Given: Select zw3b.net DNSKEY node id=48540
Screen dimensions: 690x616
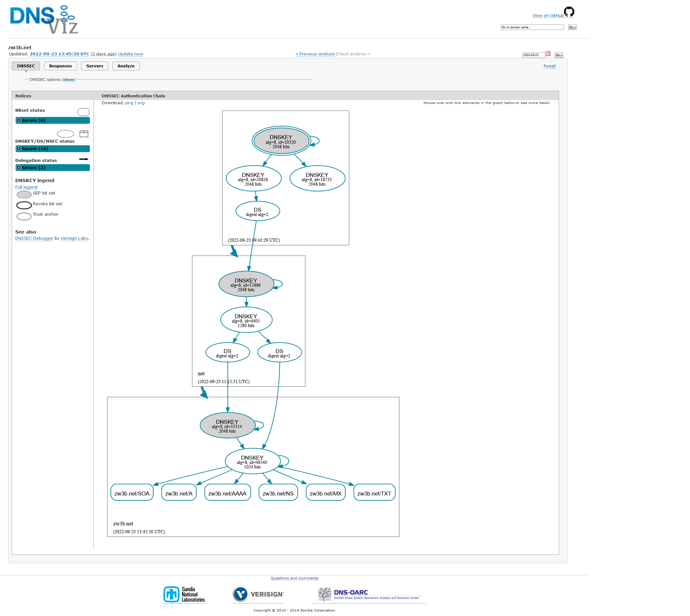Looking at the screenshot, I should pyautogui.click(x=253, y=462).
